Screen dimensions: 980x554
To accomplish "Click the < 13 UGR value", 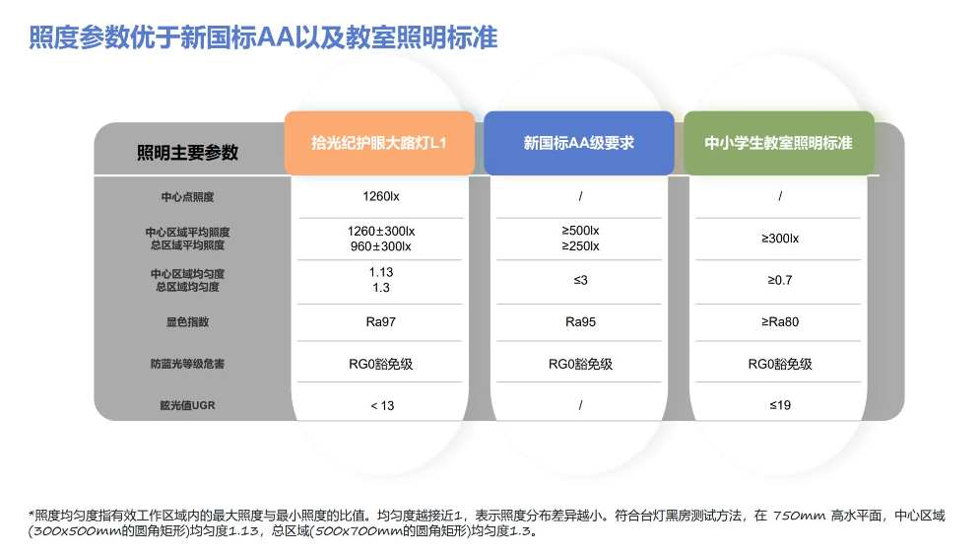I will (382, 406).
